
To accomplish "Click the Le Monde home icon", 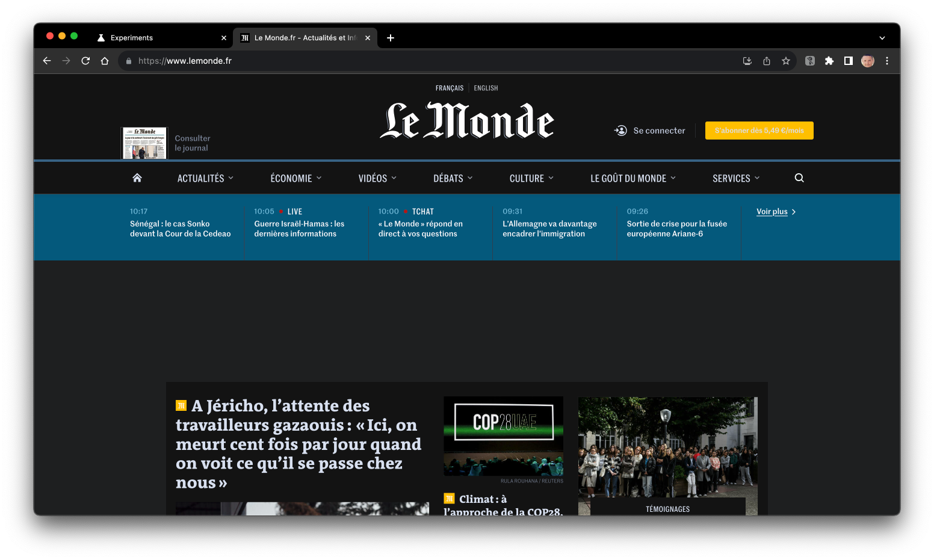I will 137,178.
